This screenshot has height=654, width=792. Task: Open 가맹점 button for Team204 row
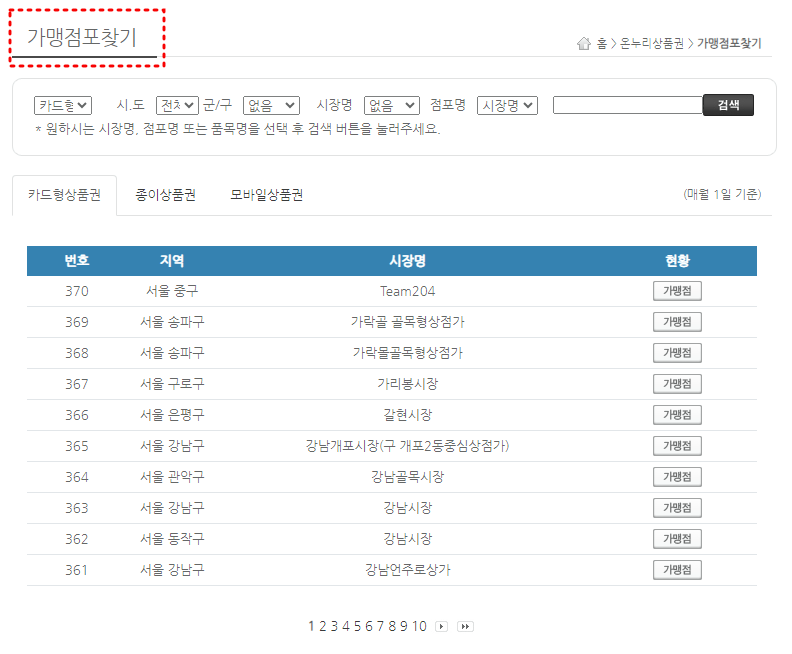(x=677, y=291)
